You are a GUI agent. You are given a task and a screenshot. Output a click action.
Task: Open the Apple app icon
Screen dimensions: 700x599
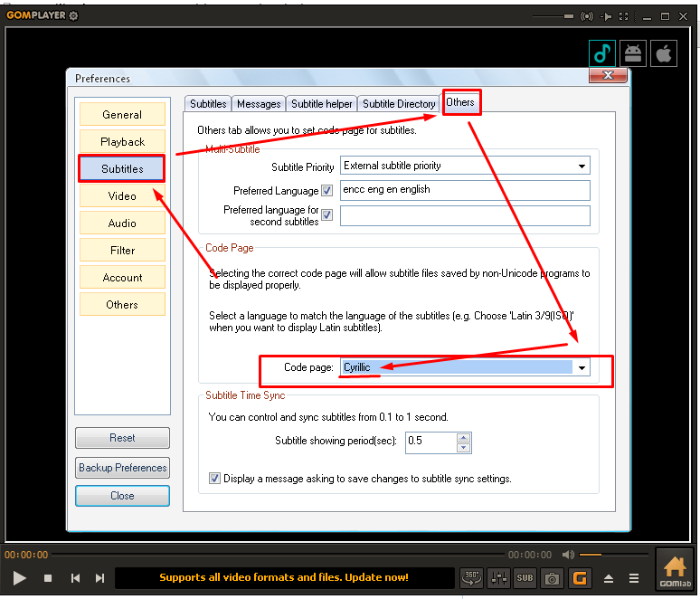pyautogui.click(x=664, y=53)
